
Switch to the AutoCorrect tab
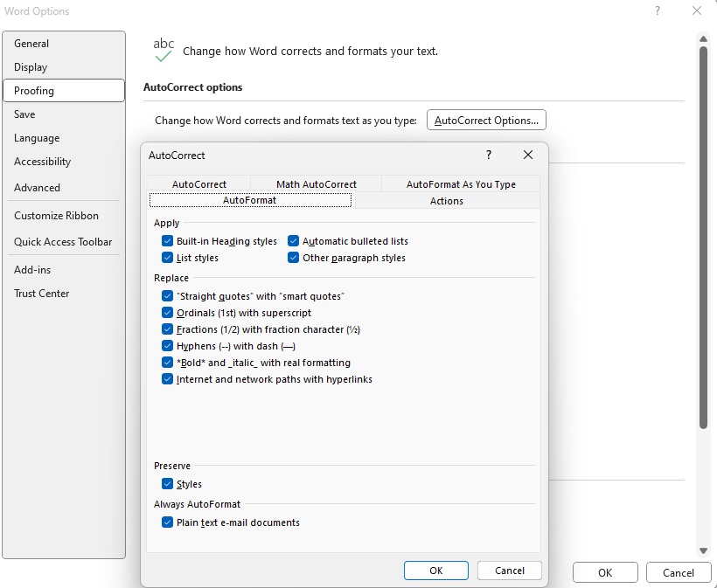click(198, 183)
